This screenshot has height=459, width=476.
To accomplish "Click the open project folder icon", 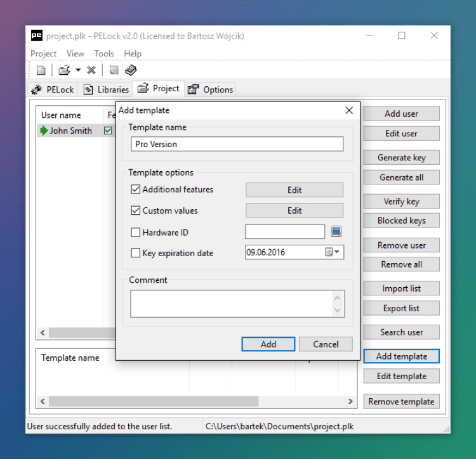I will coord(64,70).
